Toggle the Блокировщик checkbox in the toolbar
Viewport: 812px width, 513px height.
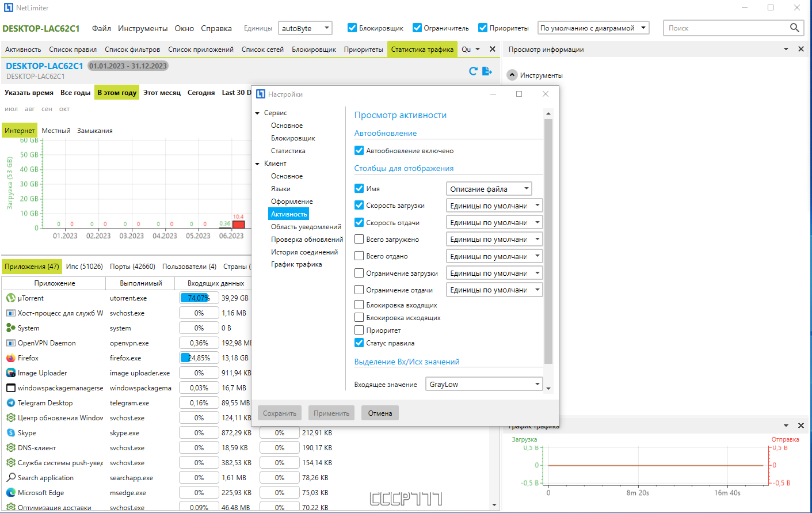click(352, 28)
